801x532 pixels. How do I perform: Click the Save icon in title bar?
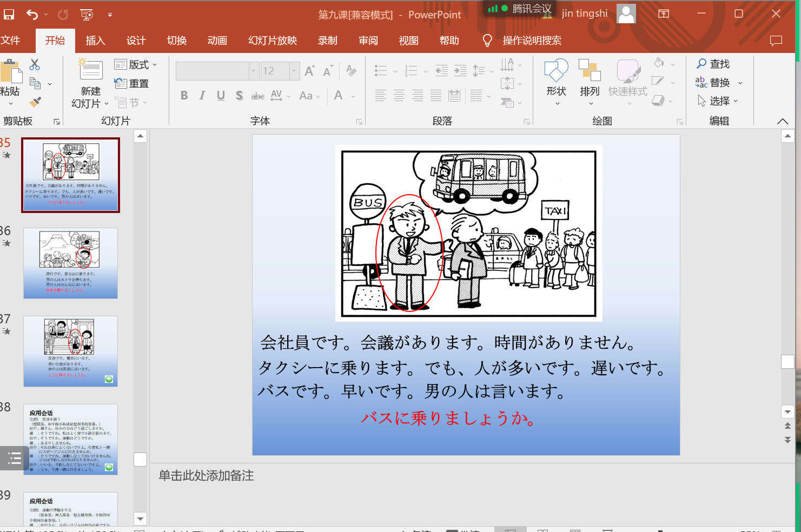pos(9,15)
